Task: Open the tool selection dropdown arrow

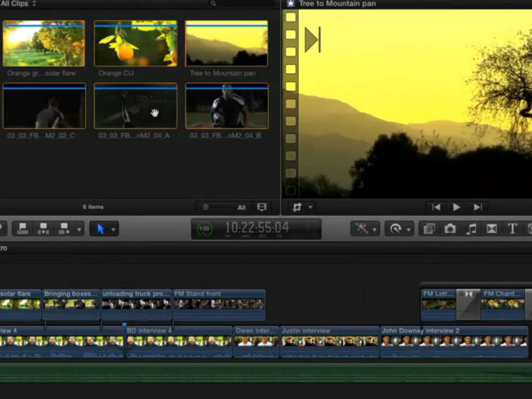Action: tap(113, 229)
